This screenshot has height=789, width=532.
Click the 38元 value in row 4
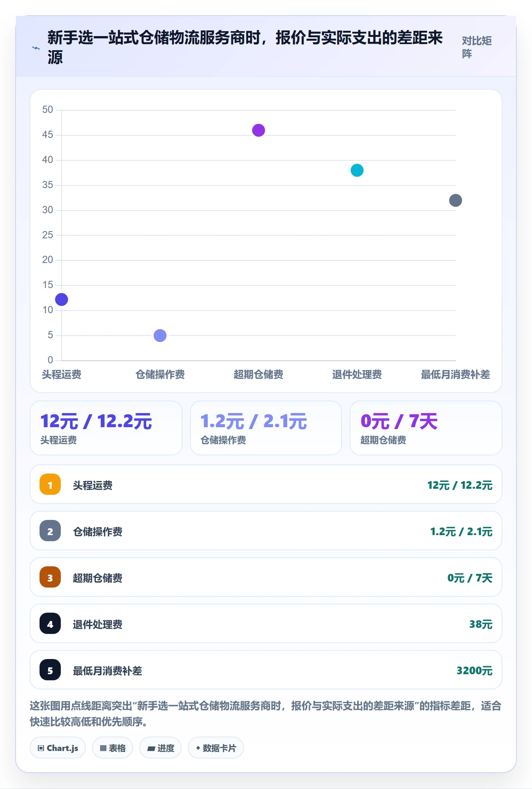[481, 624]
